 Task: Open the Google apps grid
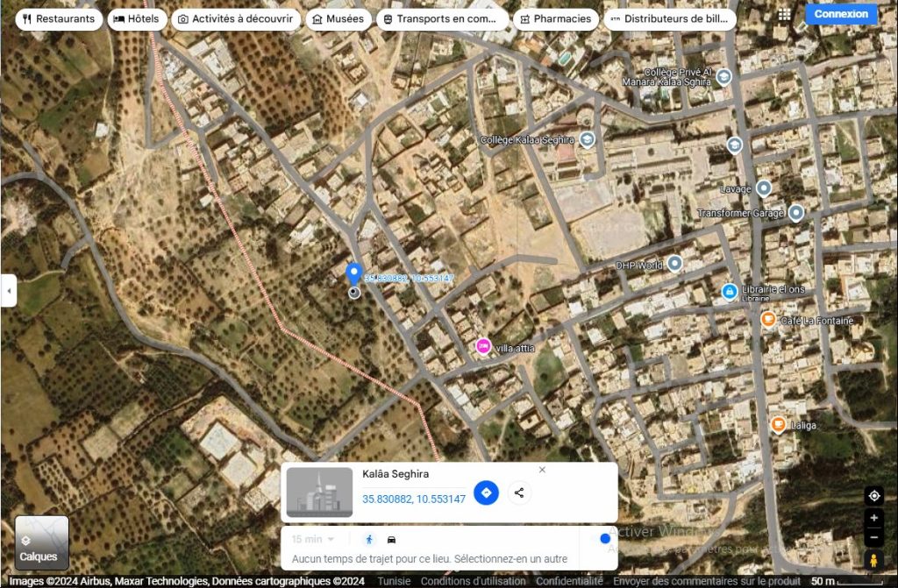click(784, 15)
